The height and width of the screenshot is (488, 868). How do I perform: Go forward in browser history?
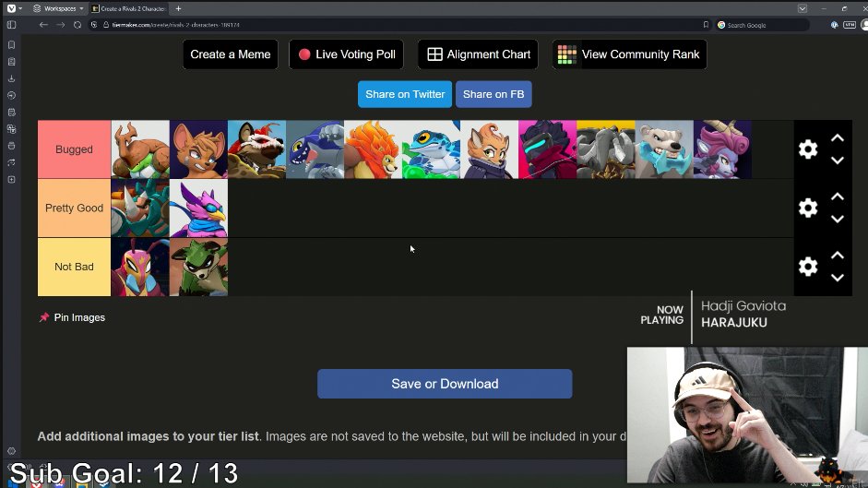[x=60, y=25]
